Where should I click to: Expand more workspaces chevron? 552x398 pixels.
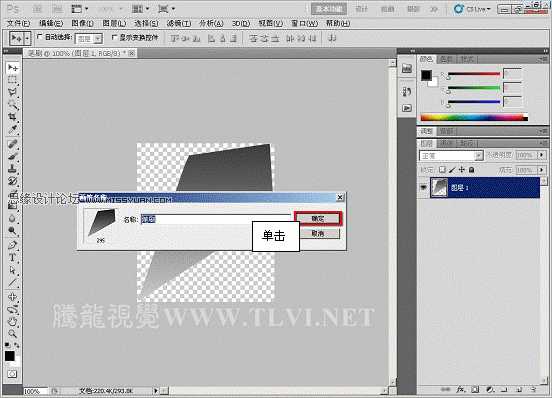pyautogui.click(x=434, y=9)
